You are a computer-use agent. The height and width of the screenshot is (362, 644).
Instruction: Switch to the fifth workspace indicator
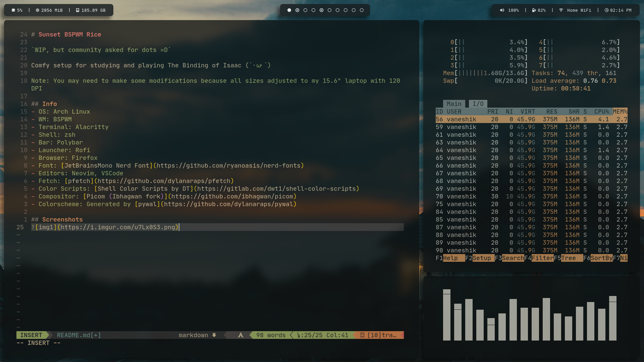pos(321,10)
